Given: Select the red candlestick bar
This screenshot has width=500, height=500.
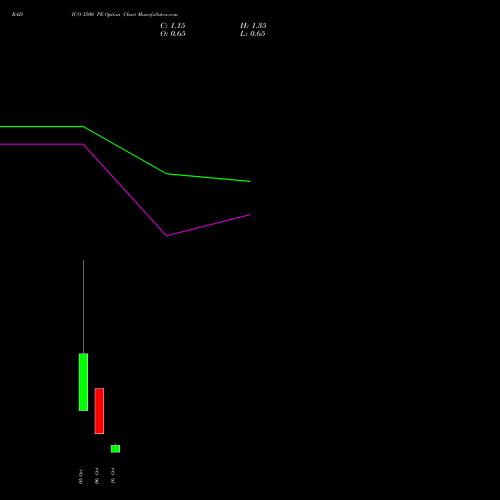Looking at the screenshot, I should click(99, 411).
